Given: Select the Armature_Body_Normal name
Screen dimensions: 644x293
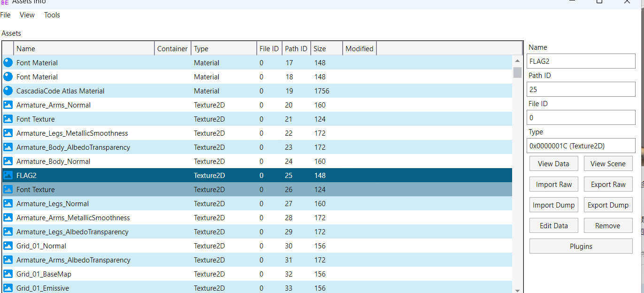Looking at the screenshot, I should 54,161.
